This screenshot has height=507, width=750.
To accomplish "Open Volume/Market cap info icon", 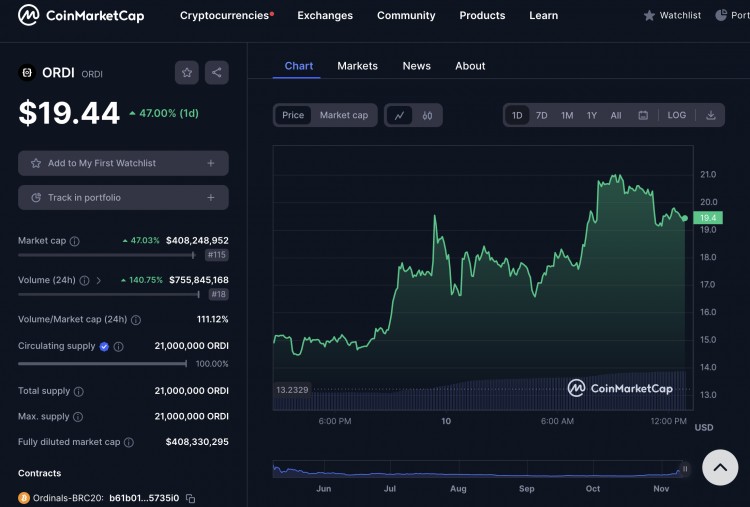I will 136,320.
